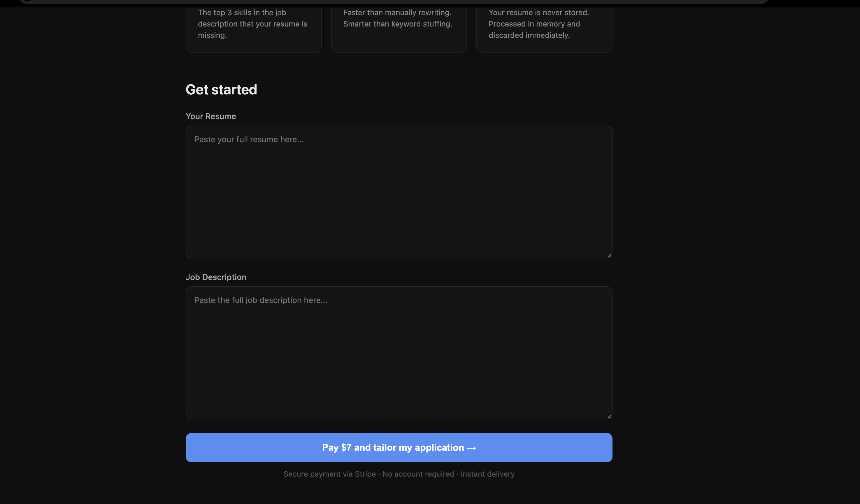Click the Job Description paste area
Image resolution: width=860 pixels, height=504 pixels.
click(399, 353)
